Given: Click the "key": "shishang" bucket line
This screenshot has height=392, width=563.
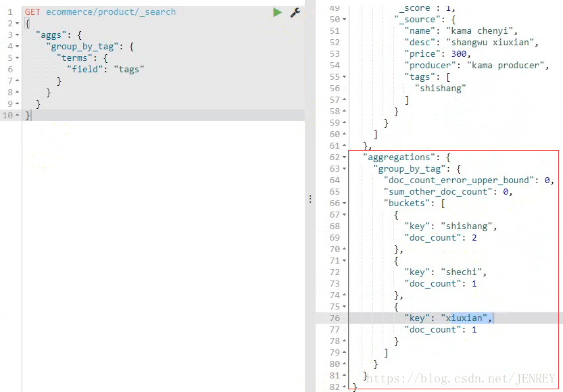Looking at the screenshot, I should [451, 226].
